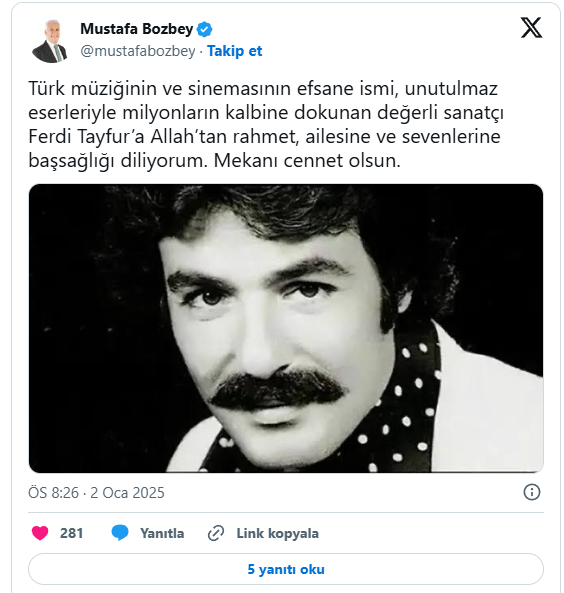564x593 pixels.
Task: Visit the @mustafabozbey handle
Action: pyautogui.click(x=138, y=51)
